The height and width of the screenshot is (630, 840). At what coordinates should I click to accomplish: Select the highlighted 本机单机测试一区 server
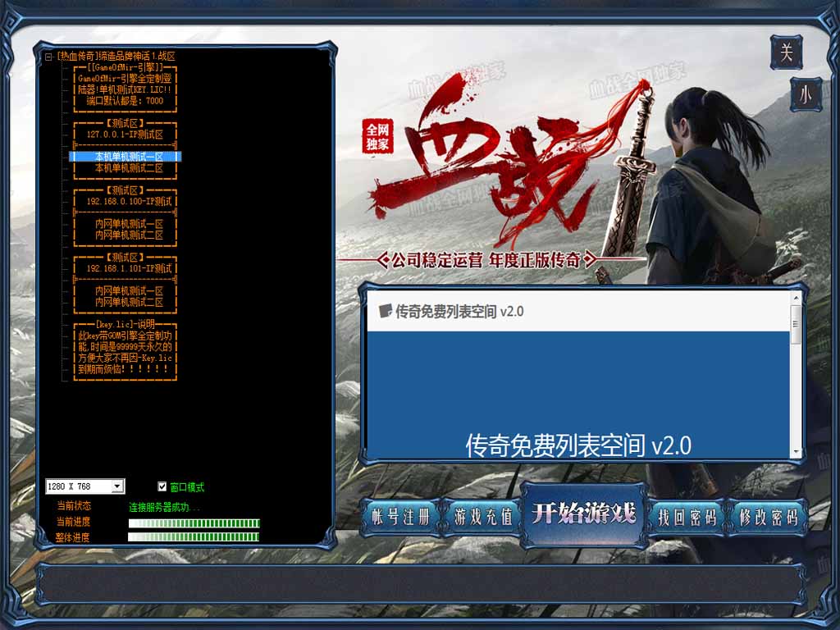pos(128,156)
